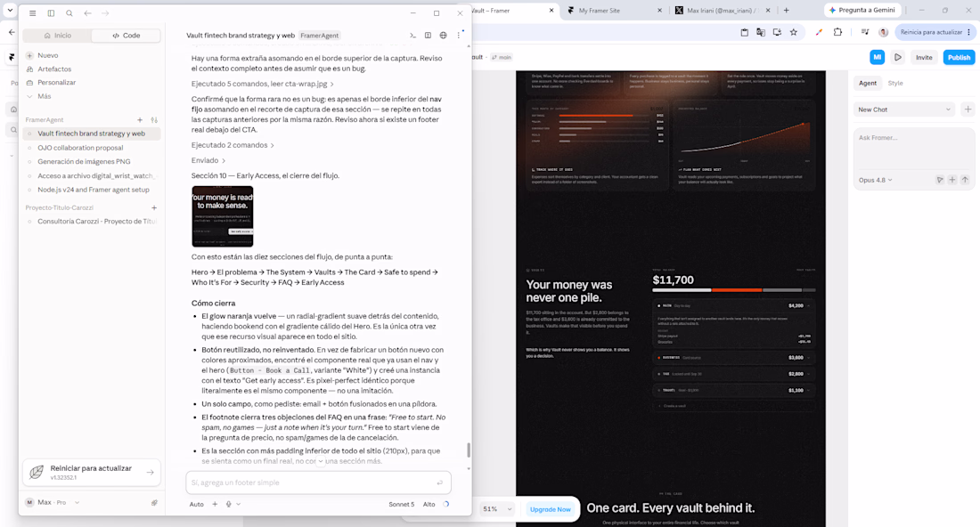The image size is (980, 527).
Task: Open the Alto effort selector
Action: [x=429, y=504]
